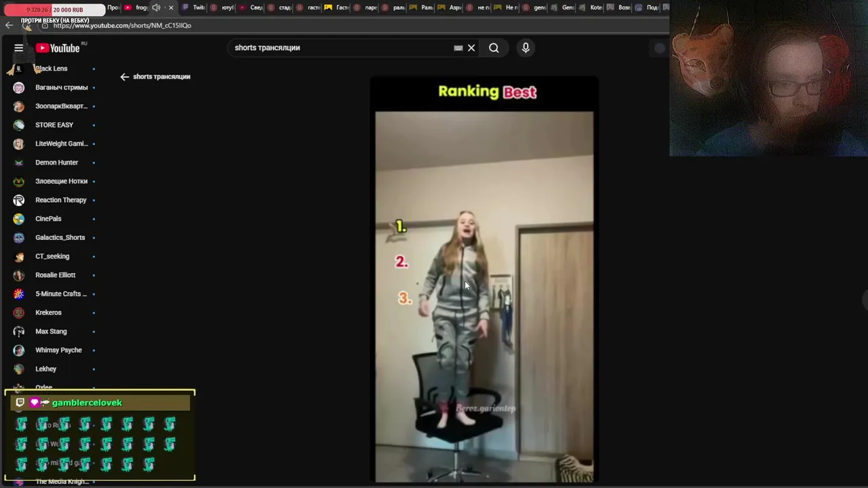Screen dimensions: 868x488
Task: Click the Krekeros channel avatar
Action: 19,312
